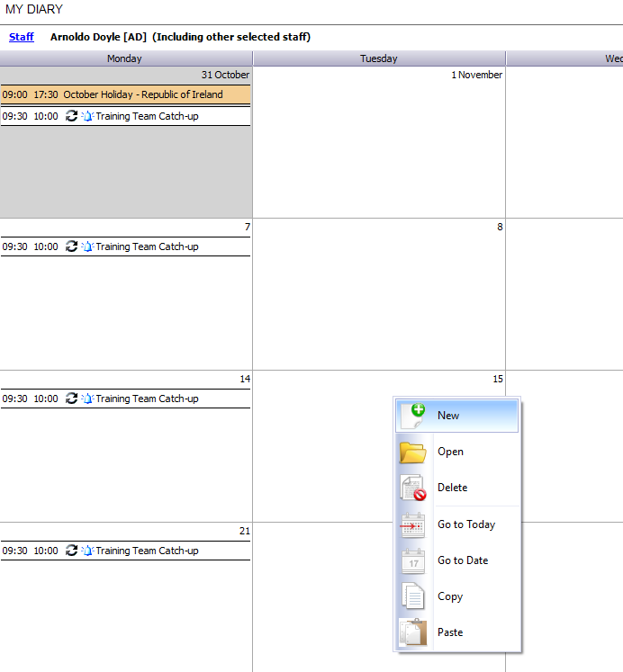Viewport: 623px width, 672px height.
Task: Click the Go to Today calendar icon
Action: pos(412,524)
